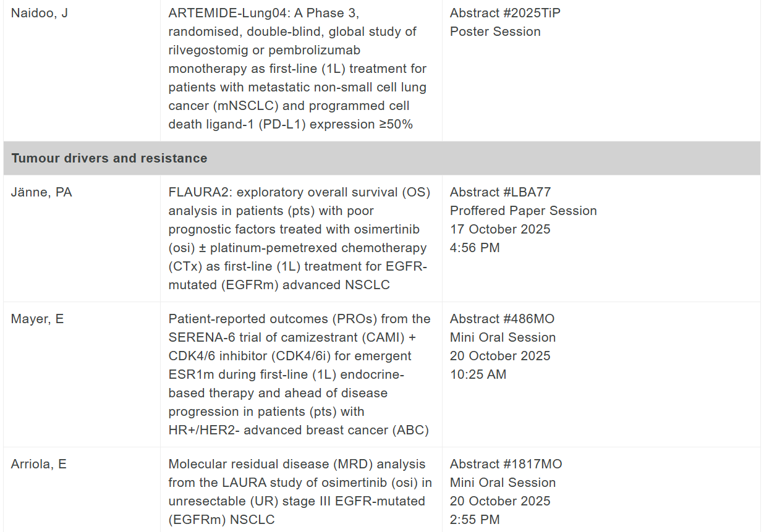Select the FLAURA2 exploratory overall survival title
Image resolution: width=764 pixels, height=532 pixels.
tap(299, 238)
